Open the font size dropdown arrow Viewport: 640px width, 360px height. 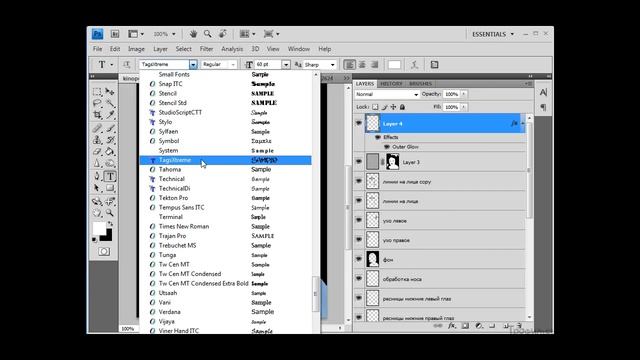click(x=286, y=64)
